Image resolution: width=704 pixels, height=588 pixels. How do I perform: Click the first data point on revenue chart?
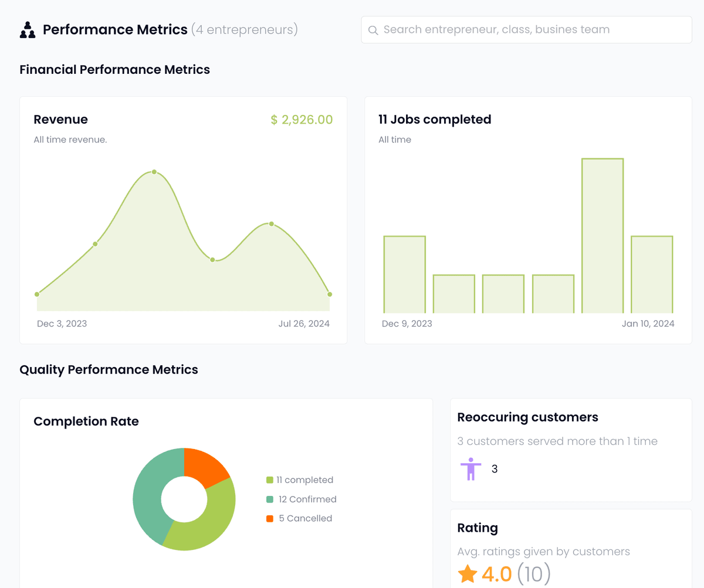click(x=37, y=294)
